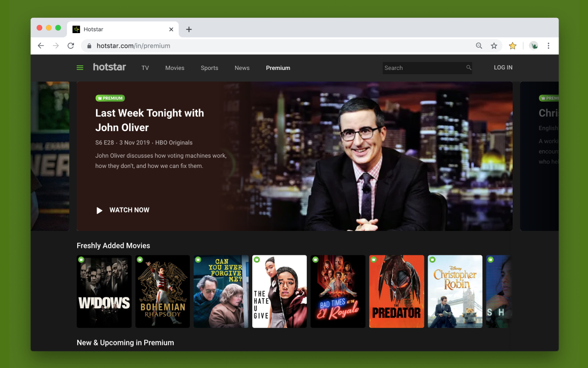Image resolution: width=588 pixels, height=368 pixels.
Task: Click the Search input field
Action: click(x=427, y=68)
